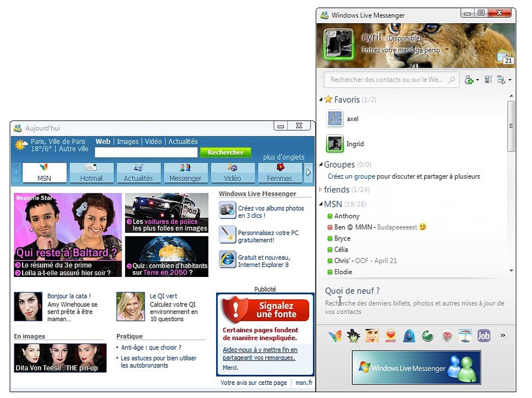Click the green Rechercher button

pyautogui.click(x=226, y=152)
